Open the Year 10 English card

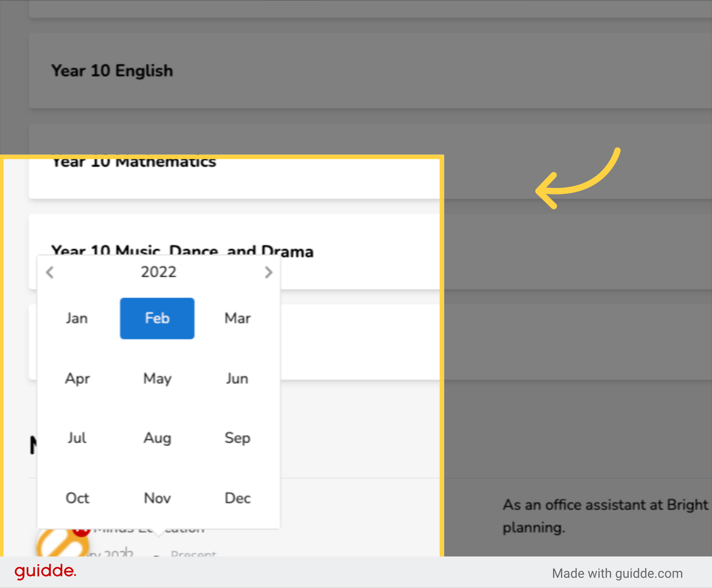(x=370, y=71)
